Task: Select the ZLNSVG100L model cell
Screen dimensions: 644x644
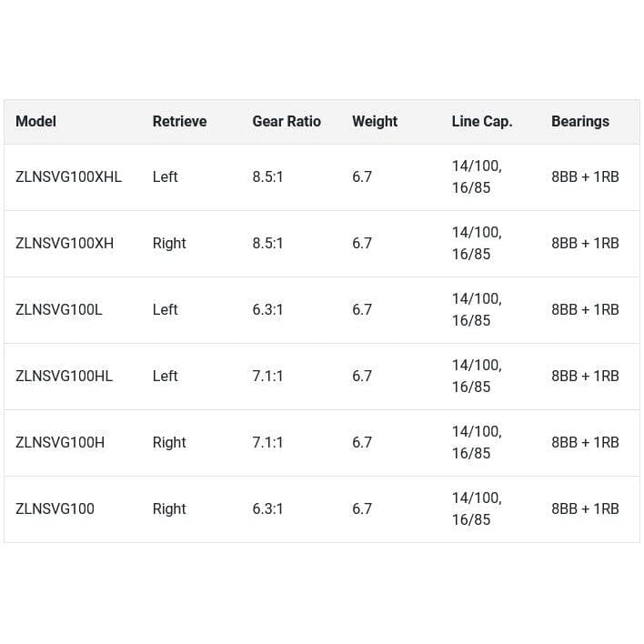Action: 59,309
